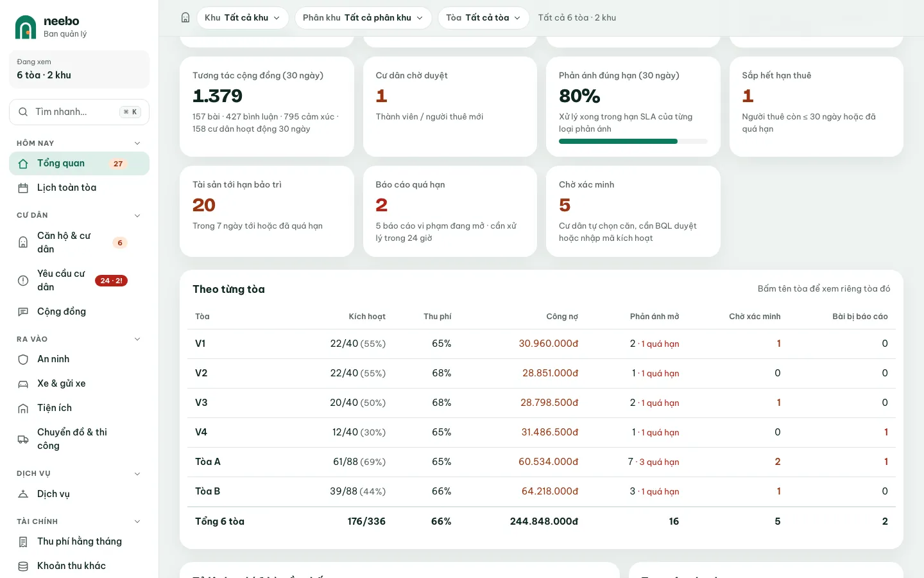Collapse the RA VÀO sidebar section
924x578 pixels.
tap(137, 339)
